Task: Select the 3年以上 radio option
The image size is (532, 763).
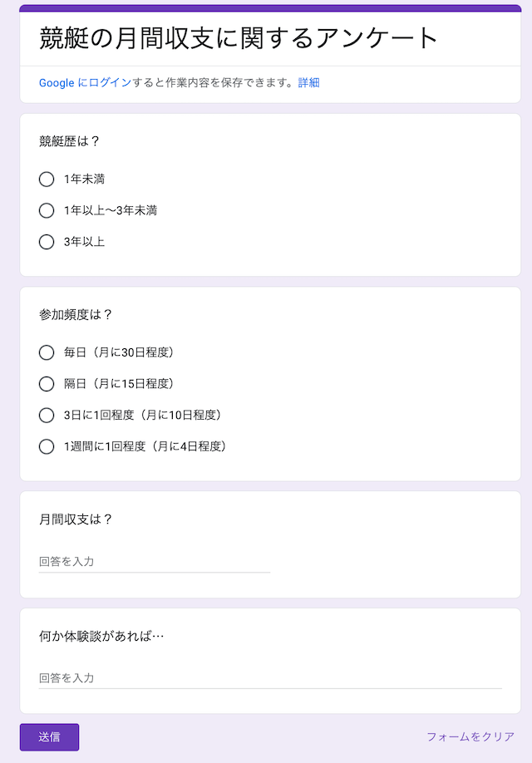Action: 47,242
